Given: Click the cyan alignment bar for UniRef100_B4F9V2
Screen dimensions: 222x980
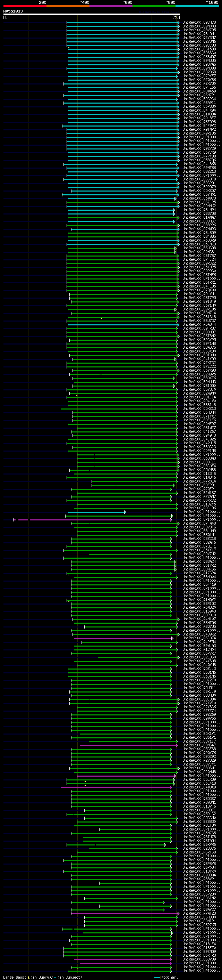Looking at the screenshot, I should point(121,125).
